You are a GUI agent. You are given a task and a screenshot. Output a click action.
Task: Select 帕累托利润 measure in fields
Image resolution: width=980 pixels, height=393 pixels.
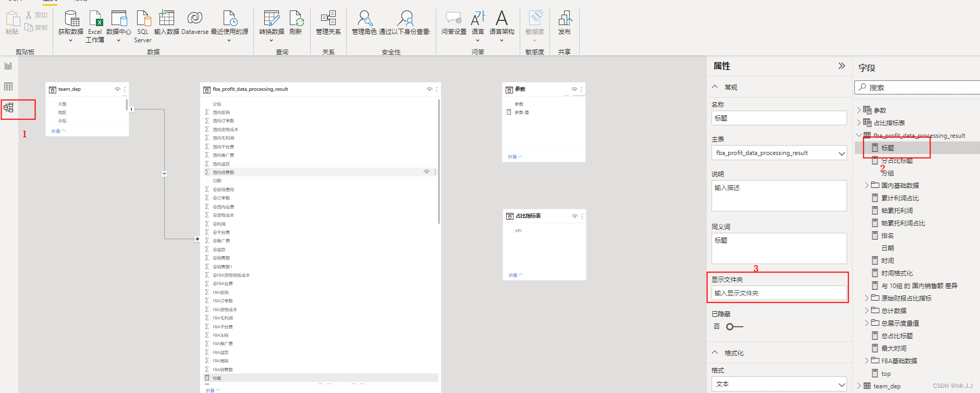pyautogui.click(x=897, y=211)
